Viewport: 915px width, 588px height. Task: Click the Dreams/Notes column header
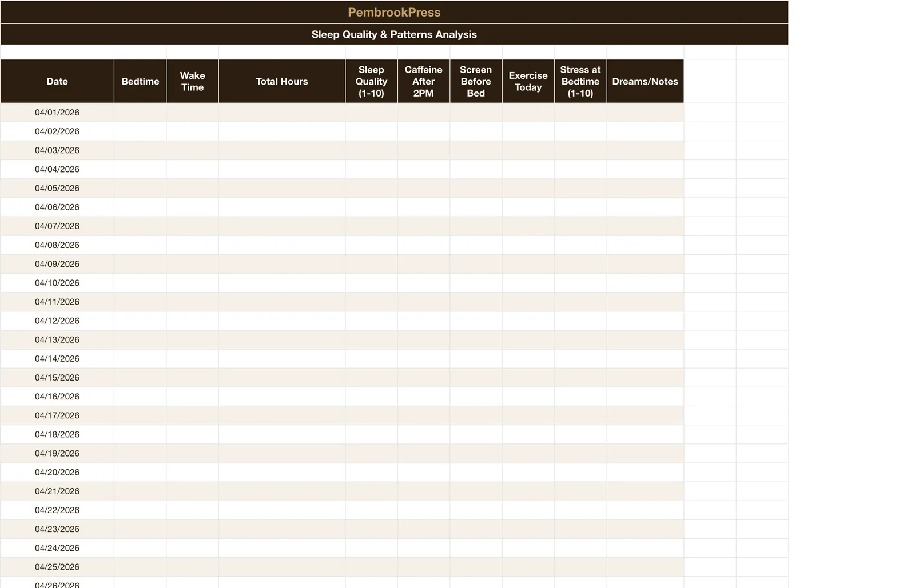coord(645,81)
